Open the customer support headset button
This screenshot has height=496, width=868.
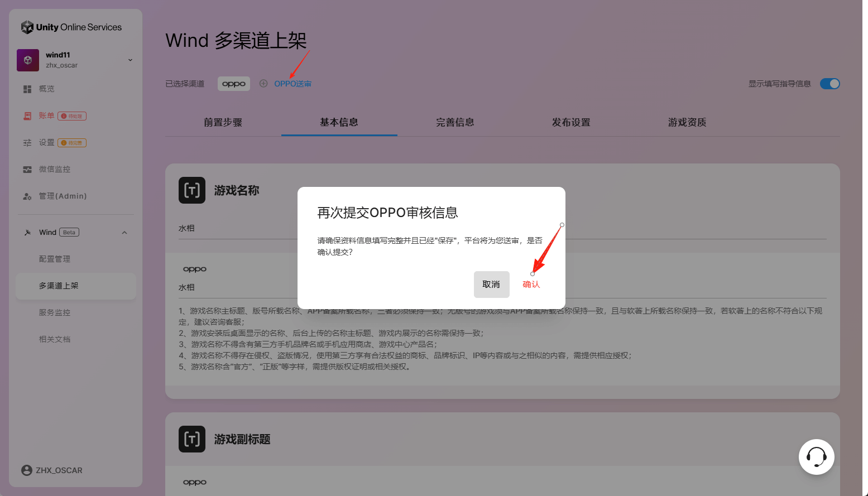pyautogui.click(x=816, y=457)
